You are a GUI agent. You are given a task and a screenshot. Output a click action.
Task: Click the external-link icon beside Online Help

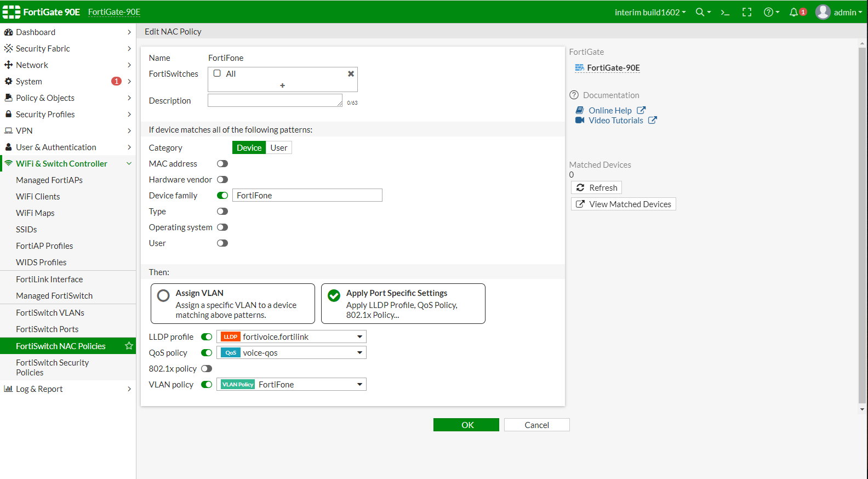pos(641,110)
